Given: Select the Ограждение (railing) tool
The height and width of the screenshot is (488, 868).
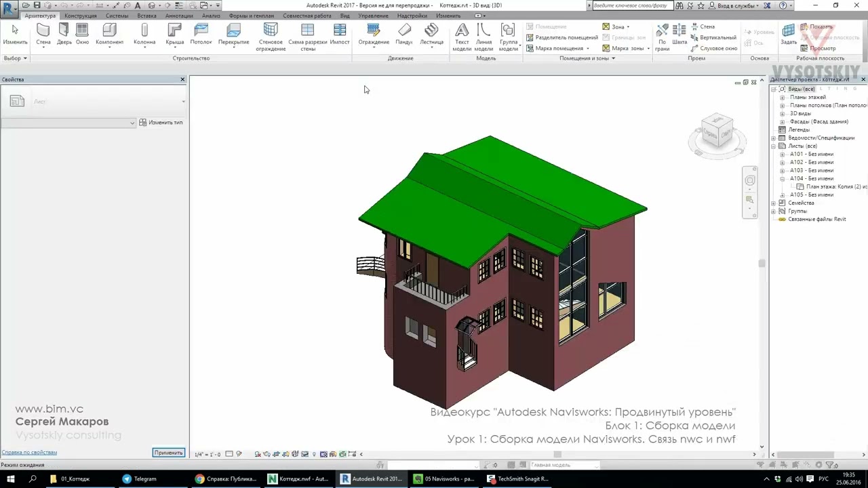Looking at the screenshot, I should [x=374, y=35].
